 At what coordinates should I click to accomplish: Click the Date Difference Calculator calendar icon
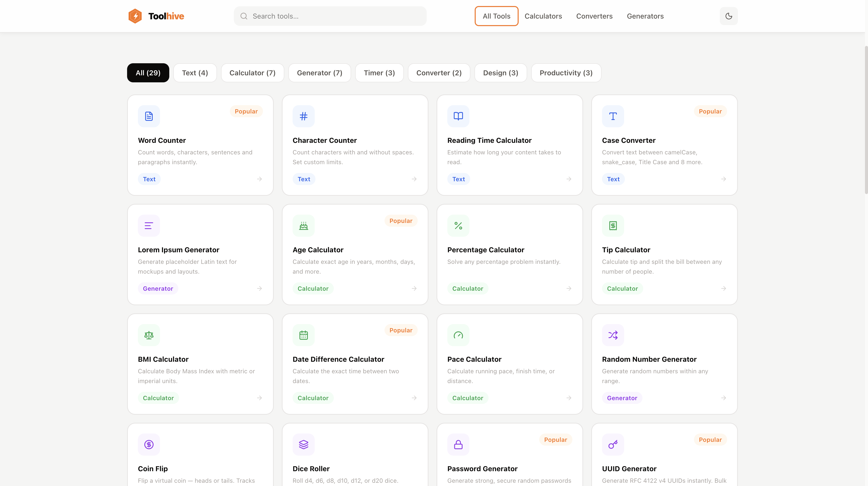point(303,335)
